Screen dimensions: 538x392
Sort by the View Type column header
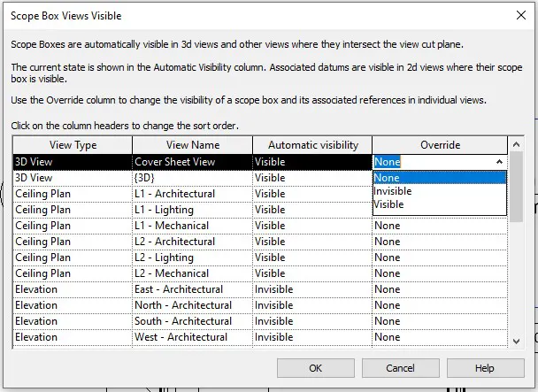pos(73,145)
